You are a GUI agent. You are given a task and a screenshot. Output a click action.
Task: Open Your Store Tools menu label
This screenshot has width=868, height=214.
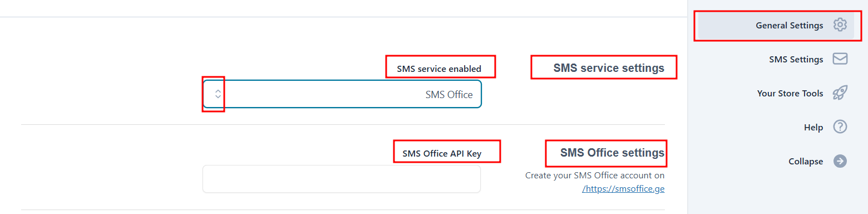pos(790,94)
